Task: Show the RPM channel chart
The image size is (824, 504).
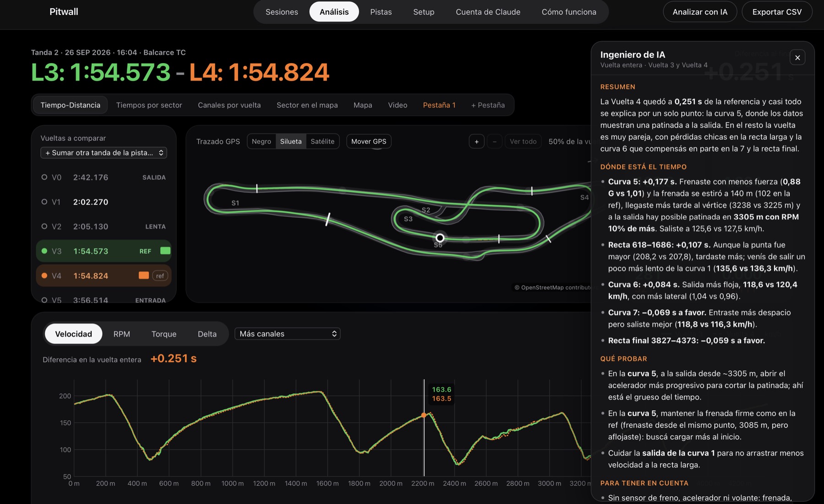Action: pyautogui.click(x=122, y=334)
